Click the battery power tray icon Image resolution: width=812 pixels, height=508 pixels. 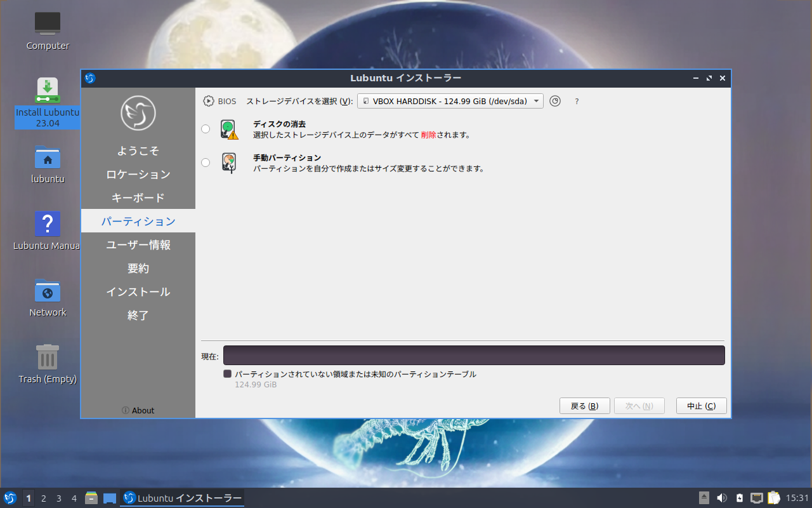click(740, 498)
